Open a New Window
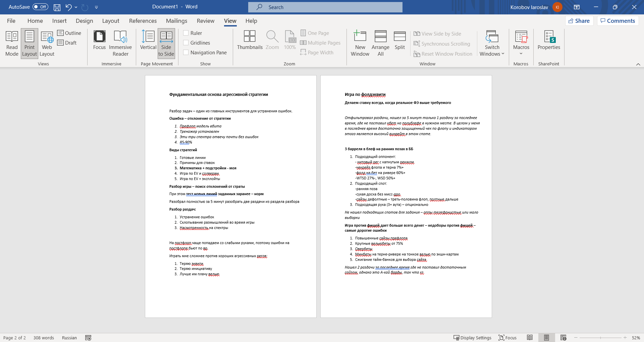Viewport: 644px width, 342px height. (360, 44)
